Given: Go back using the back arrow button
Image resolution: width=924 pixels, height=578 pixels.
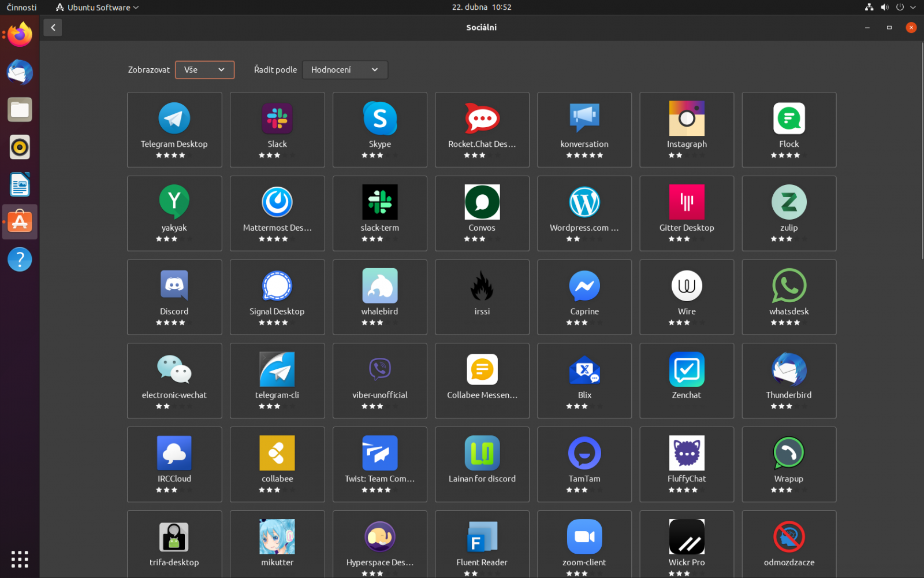Looking at the screenshot, I should click(x=53, y=27).
